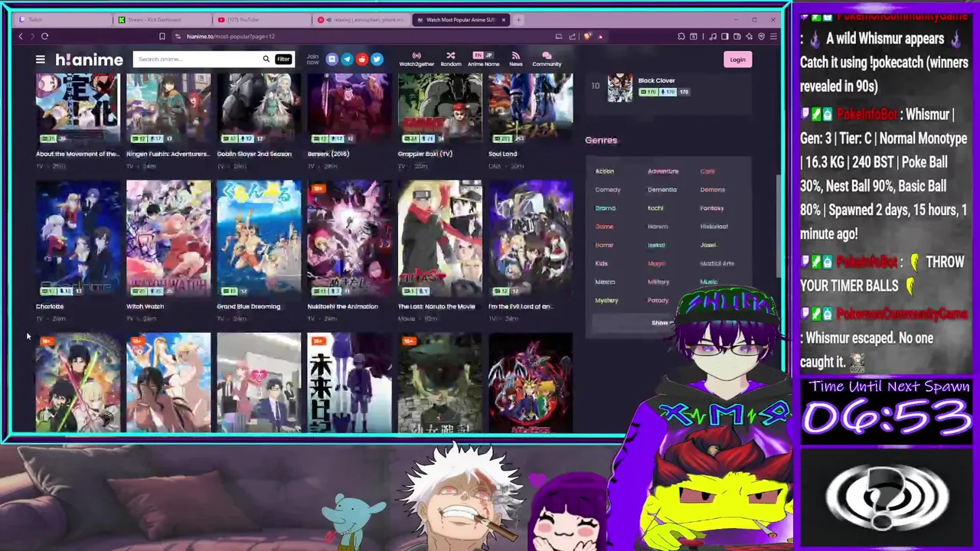Viewport: 980px width, 551px height.
Task: Open the Mystery genre
Action: click(606, 300)
